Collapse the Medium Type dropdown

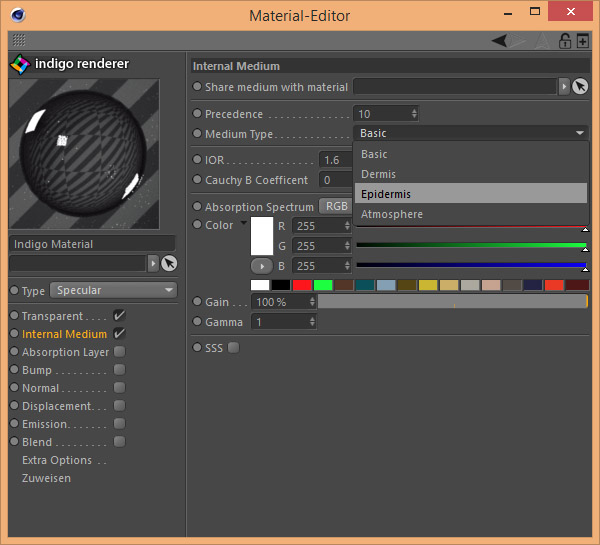point(470,133)
